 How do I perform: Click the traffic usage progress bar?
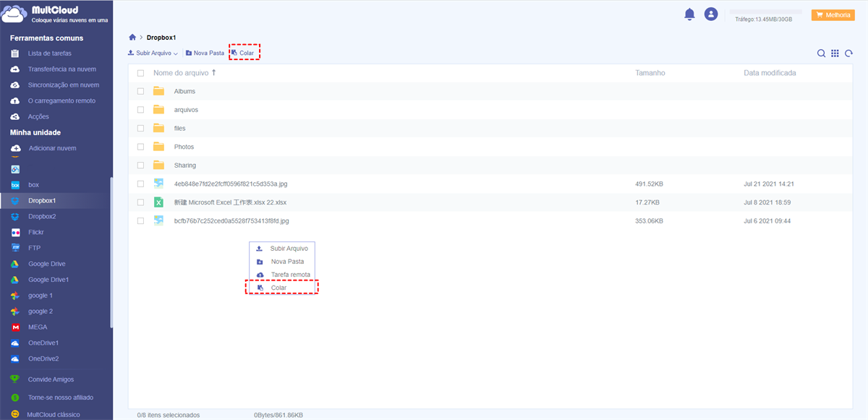point(766,12)
